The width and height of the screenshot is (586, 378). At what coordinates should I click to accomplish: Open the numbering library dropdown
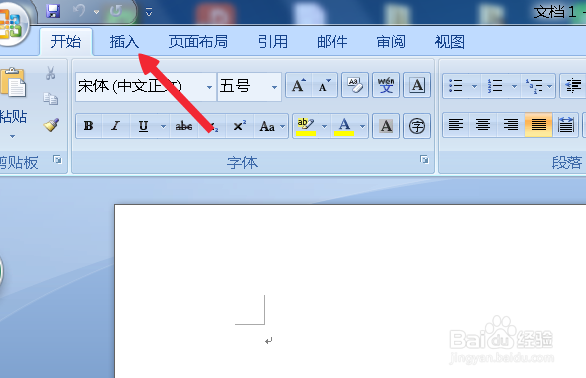[x=514, y=86]
